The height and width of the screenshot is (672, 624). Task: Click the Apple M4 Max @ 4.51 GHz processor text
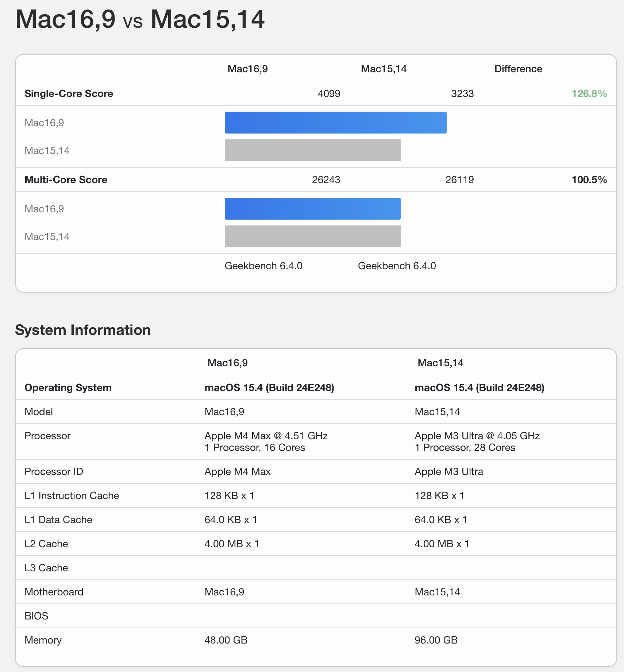click(x=266, y=436)
